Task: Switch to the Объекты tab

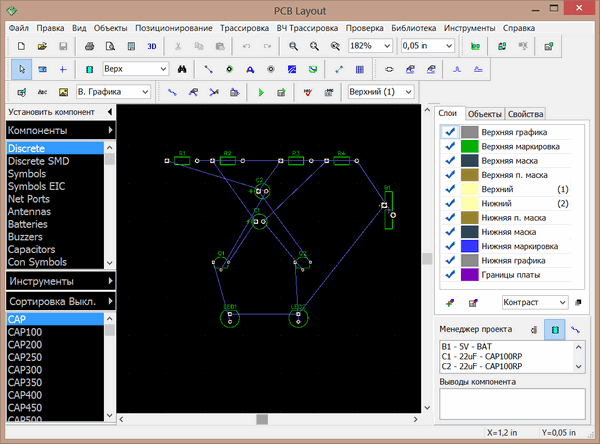Action: 484,114
